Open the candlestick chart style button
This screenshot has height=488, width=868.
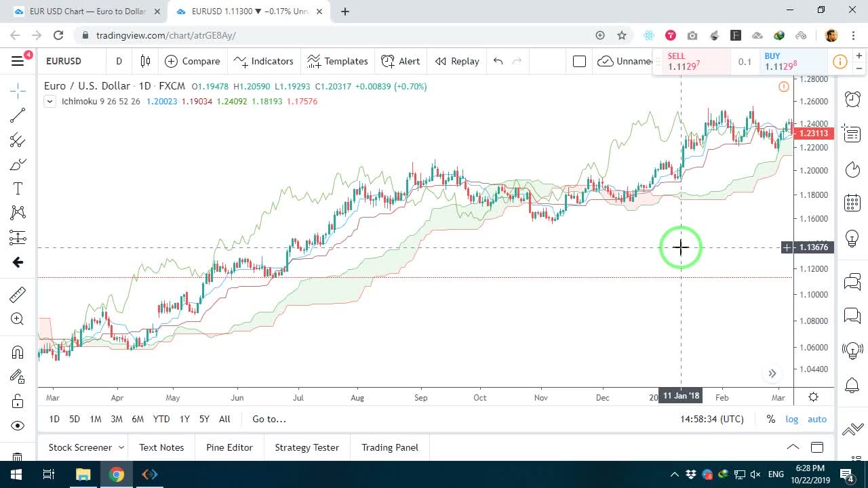coord(145,61)
